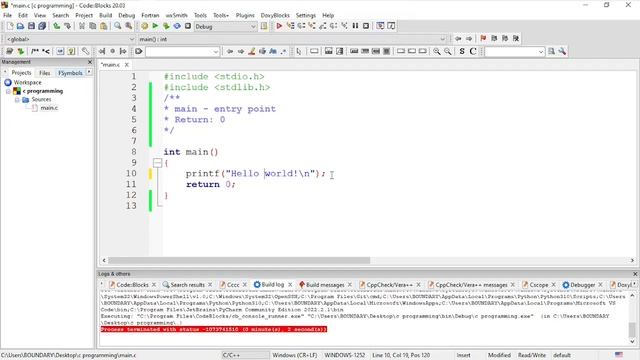This screenshot has width=640, height=360.
Task: Click the New file toolbar icon
Action: click(10, 26)
